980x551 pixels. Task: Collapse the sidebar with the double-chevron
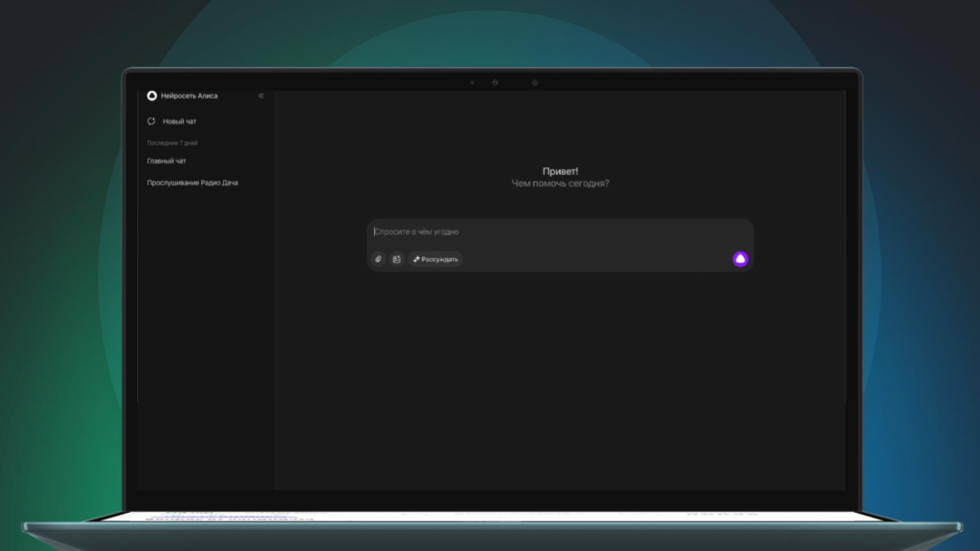coord(261,96)
